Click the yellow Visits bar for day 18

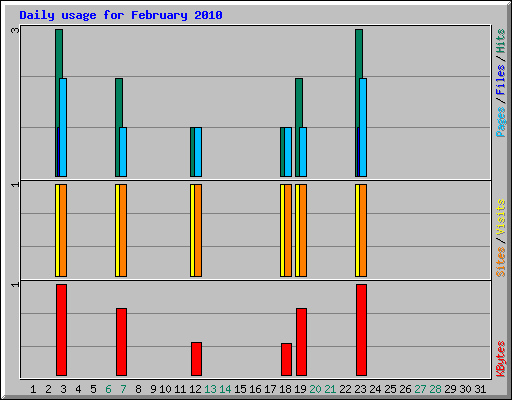pyautogui.click(x=282, y=230)
